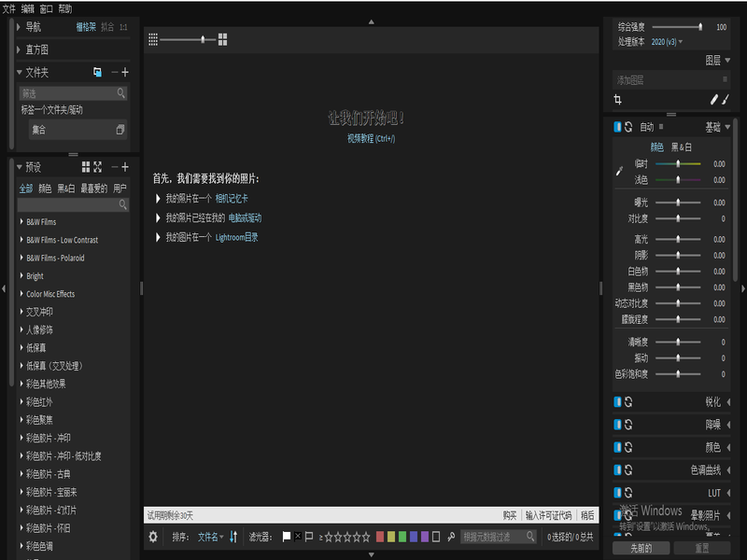Reverse sort direction with the arrows icon
This screenshot has width=747, height=560.
[233, 537]
